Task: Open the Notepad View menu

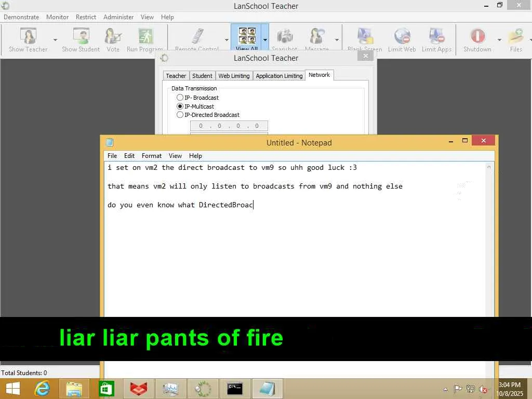Action: (x=176, y=156)
